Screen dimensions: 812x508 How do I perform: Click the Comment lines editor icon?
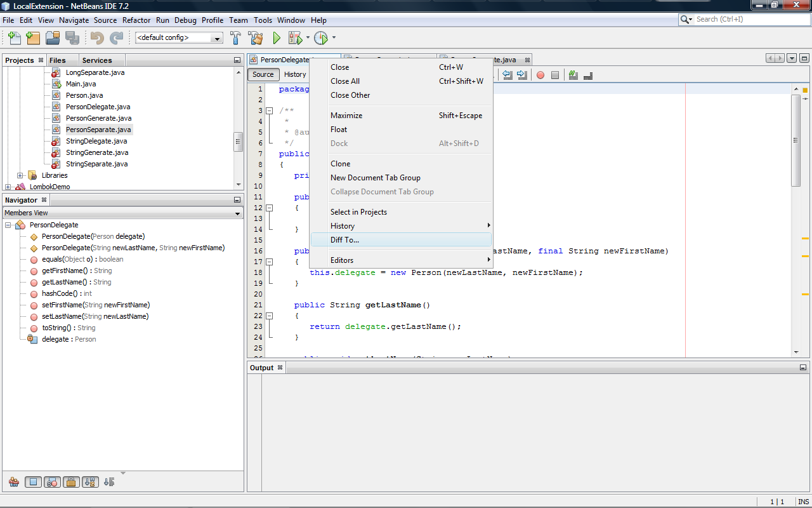click(x=573, y=75)
